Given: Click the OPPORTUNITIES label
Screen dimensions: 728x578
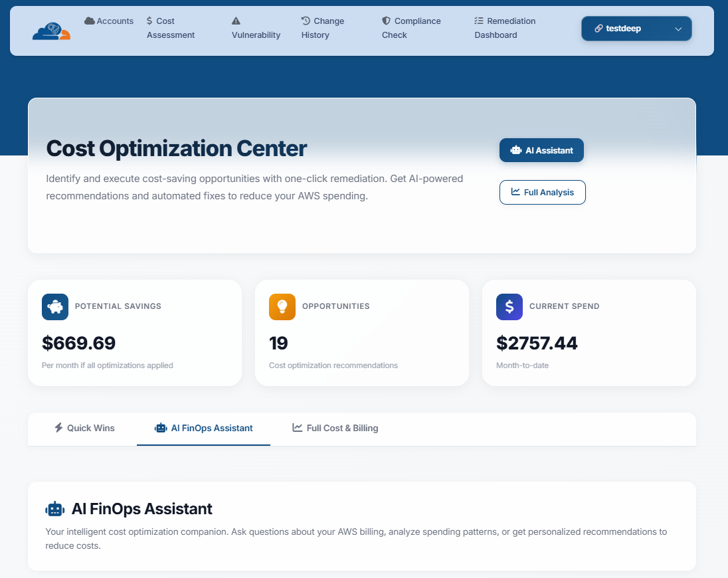Looking at the screenshot, I should (336, 306).
